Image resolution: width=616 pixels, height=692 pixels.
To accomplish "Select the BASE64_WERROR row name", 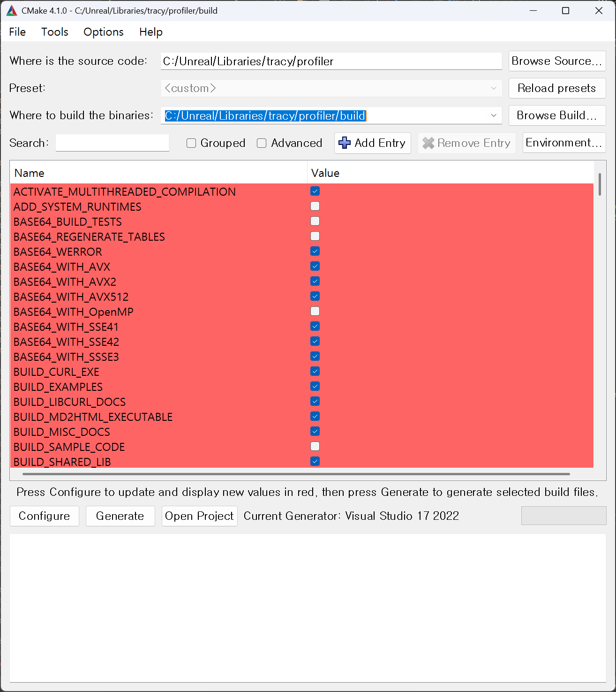I will (58, 252).
